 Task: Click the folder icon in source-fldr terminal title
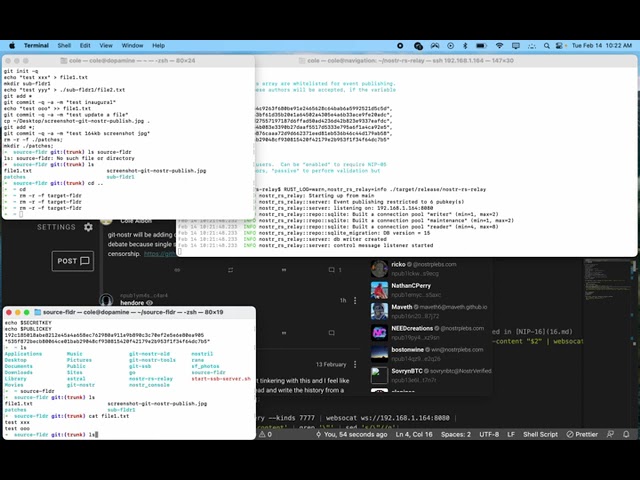(x=38, y=312)
